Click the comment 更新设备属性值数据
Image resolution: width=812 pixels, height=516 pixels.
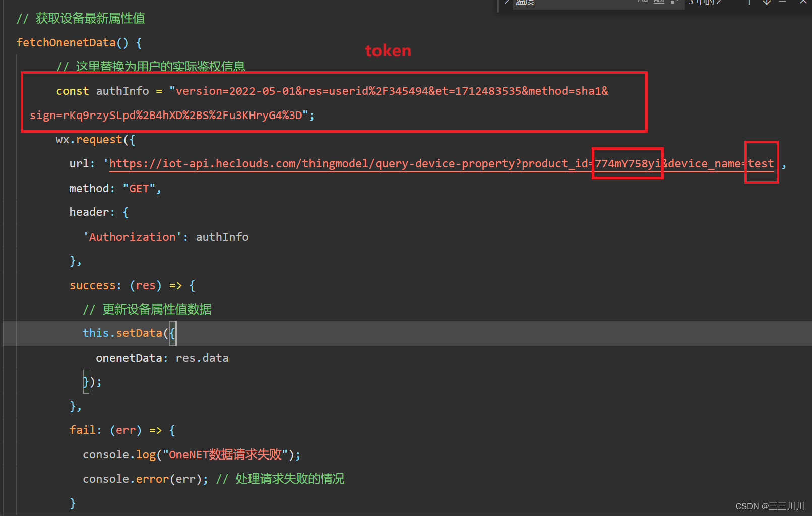tap(147, 309)
